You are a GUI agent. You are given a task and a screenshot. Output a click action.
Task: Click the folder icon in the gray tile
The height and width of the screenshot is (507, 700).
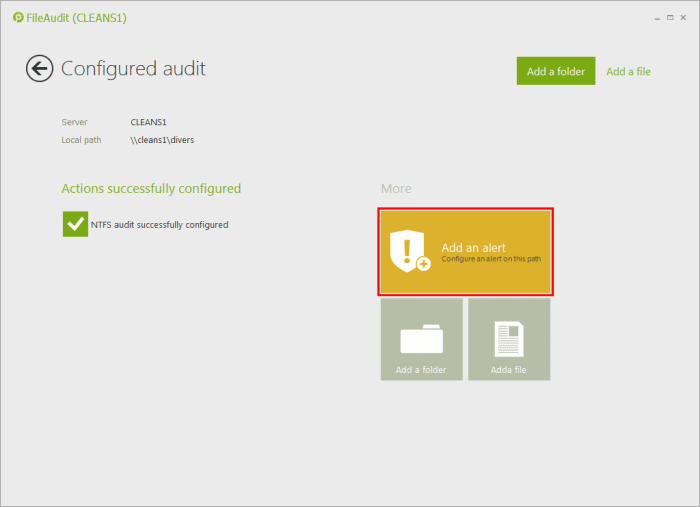pos(421,340)
